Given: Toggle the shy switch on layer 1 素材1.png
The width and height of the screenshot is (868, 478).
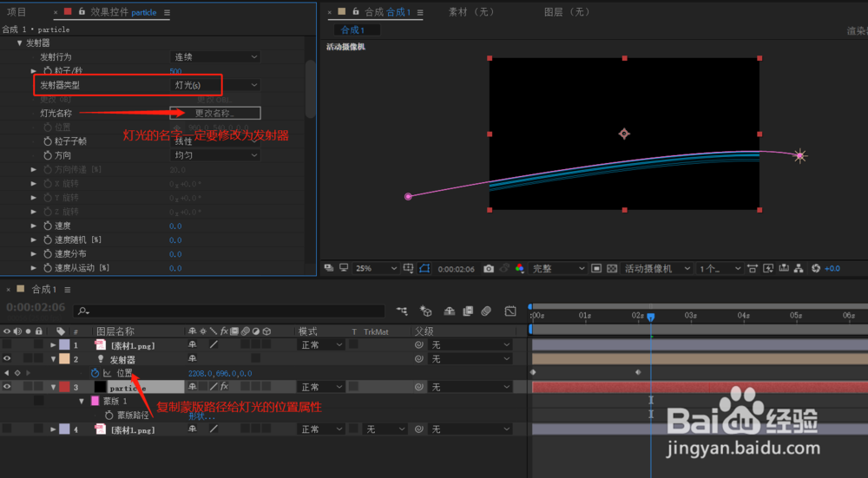Looking at the screenshot, I should pos(192,344).
